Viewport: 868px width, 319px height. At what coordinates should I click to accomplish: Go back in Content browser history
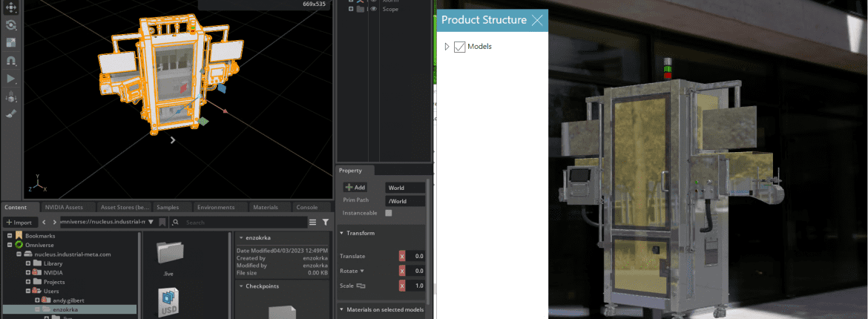44,222
